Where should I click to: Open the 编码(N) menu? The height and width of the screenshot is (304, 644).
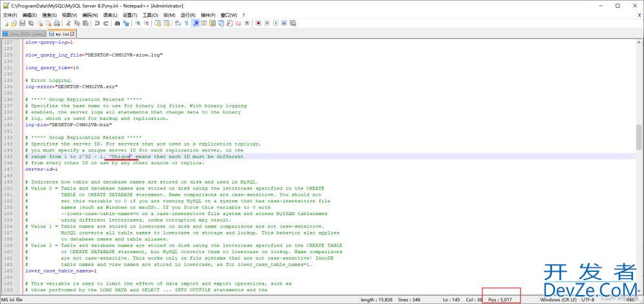coord(90,15)
